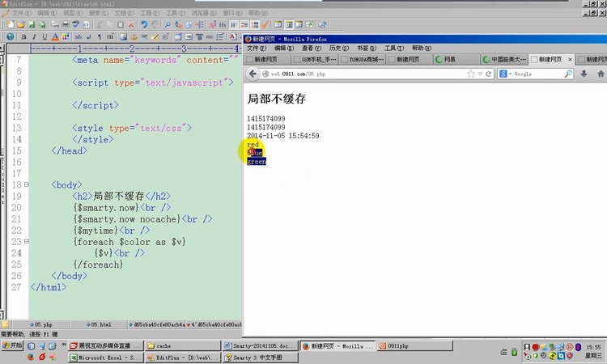
Task: Go back with Firefox back arrow
Action: point(253,74)
